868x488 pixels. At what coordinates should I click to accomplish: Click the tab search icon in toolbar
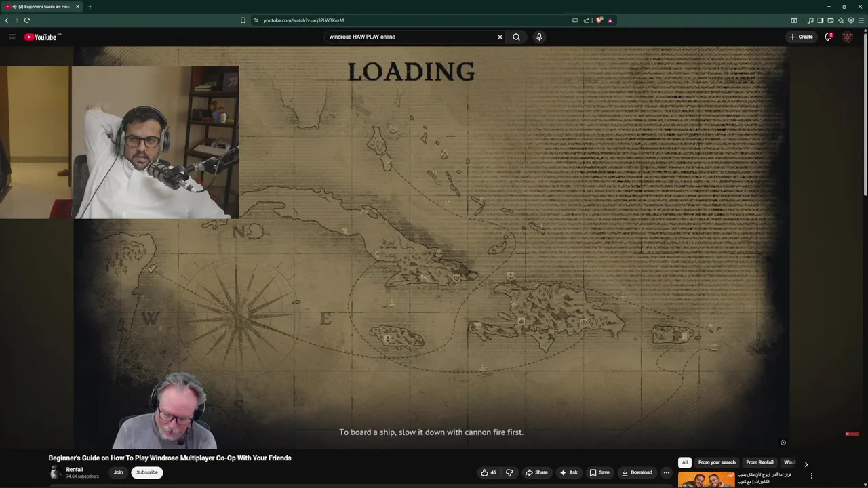[794, 20]
